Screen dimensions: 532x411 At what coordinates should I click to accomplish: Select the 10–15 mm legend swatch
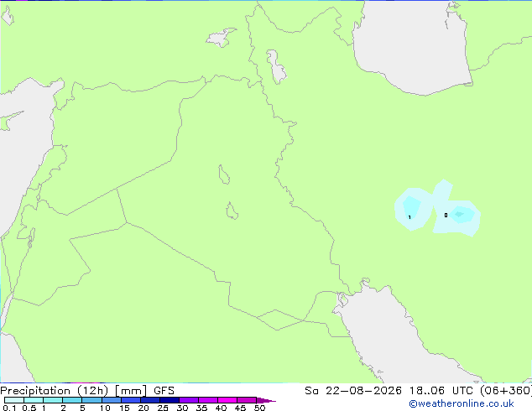(x=112, y=400)
